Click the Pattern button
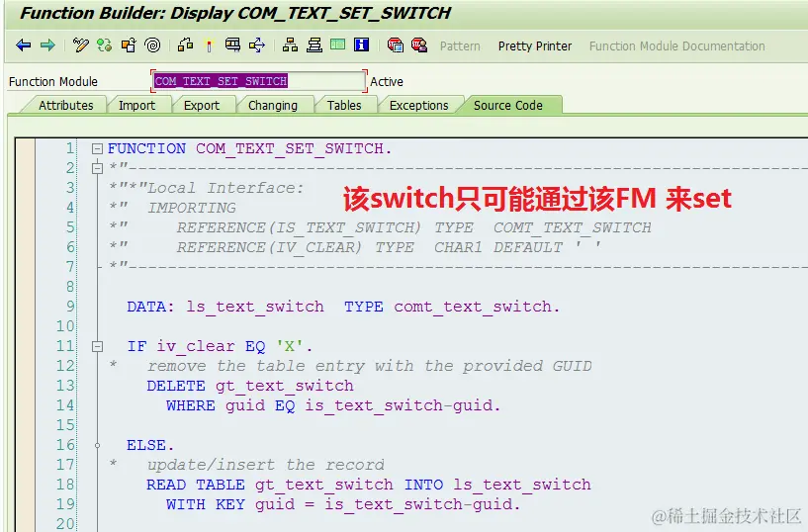 click(x=460, y=46)
